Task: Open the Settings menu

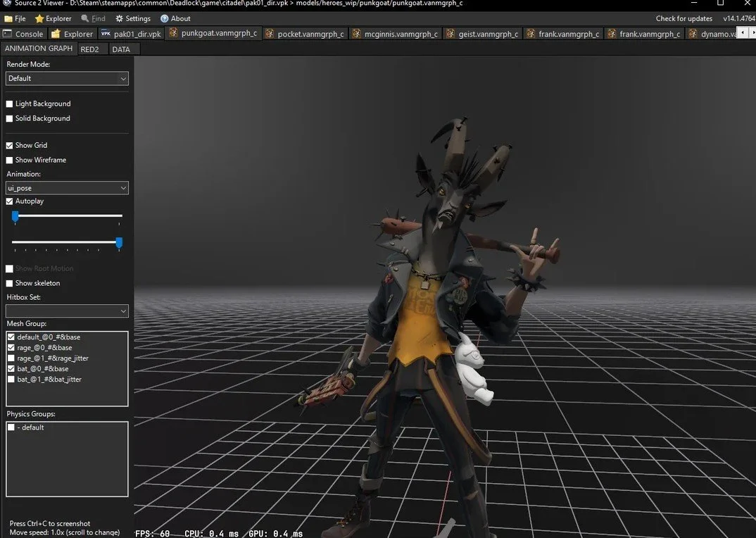Action: tap(132, 19)
